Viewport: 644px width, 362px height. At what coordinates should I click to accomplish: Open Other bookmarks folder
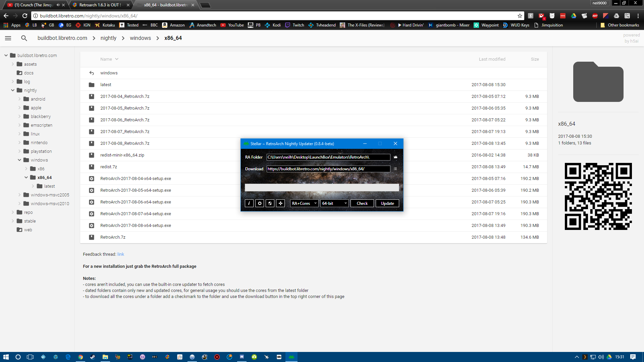click(x=620, y=25)
